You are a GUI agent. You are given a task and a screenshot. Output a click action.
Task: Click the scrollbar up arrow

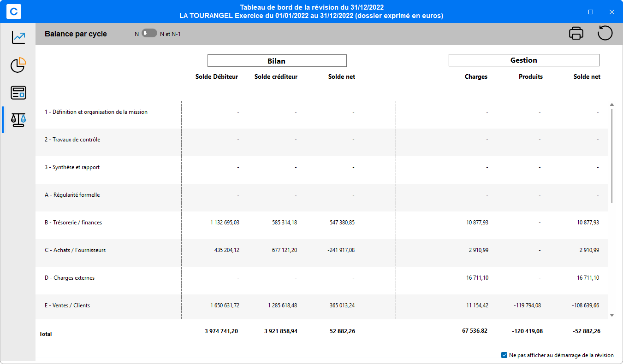(612, 105)
